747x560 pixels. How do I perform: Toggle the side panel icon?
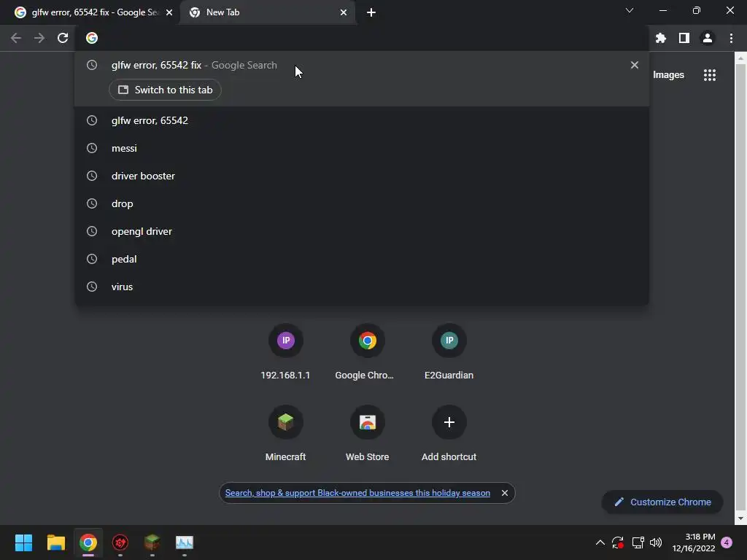pos(684,38)
